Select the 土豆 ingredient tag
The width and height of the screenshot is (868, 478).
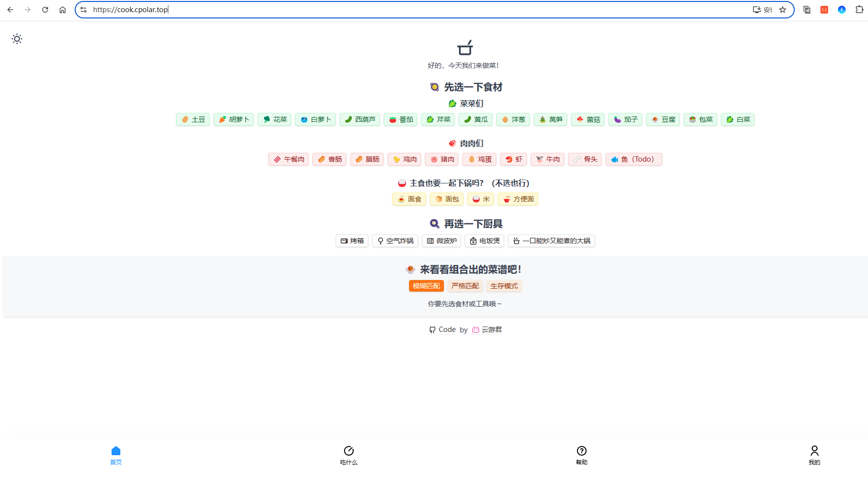[193, 119]
